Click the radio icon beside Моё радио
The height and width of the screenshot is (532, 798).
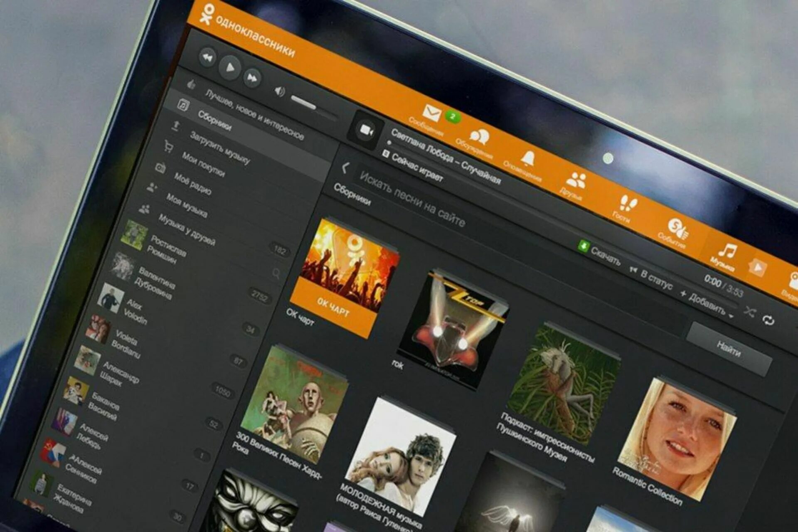160,167
